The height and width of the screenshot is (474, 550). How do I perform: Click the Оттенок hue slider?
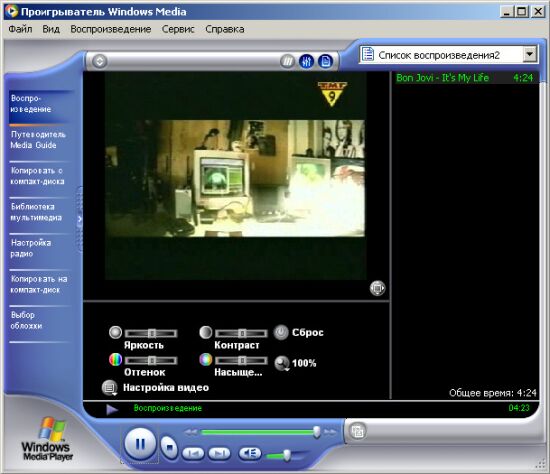pyautogui.click(x=151, y=360)
